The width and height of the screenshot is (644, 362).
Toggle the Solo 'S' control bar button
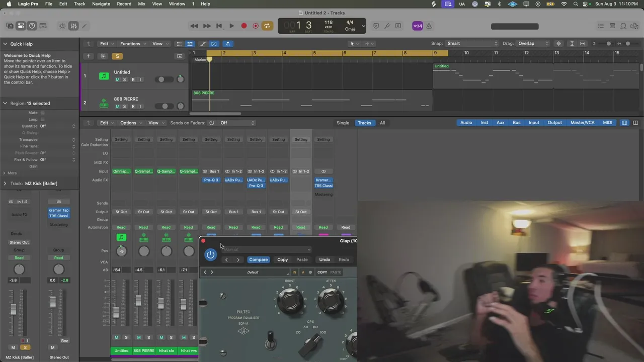tap(398, 26)
